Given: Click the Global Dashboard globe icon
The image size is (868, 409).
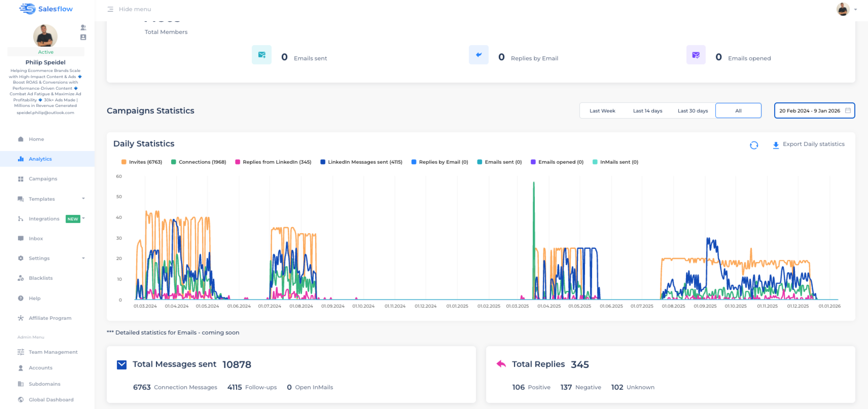Looking at the screenshot, I should point(21,400).
